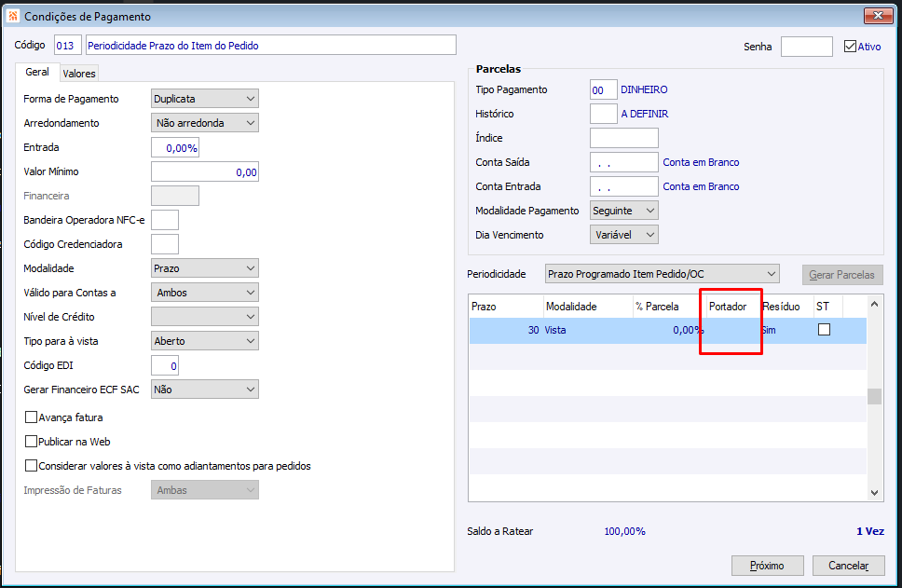Click the Histórico code field
Viewport: 902px width, 588px height.
pyautogui.click(x=604, y=114)
